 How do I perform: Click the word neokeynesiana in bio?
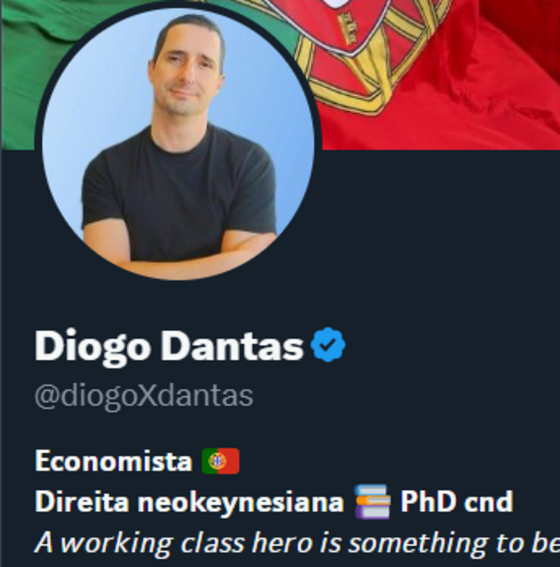pyautogui.click(x=241, y=503)
